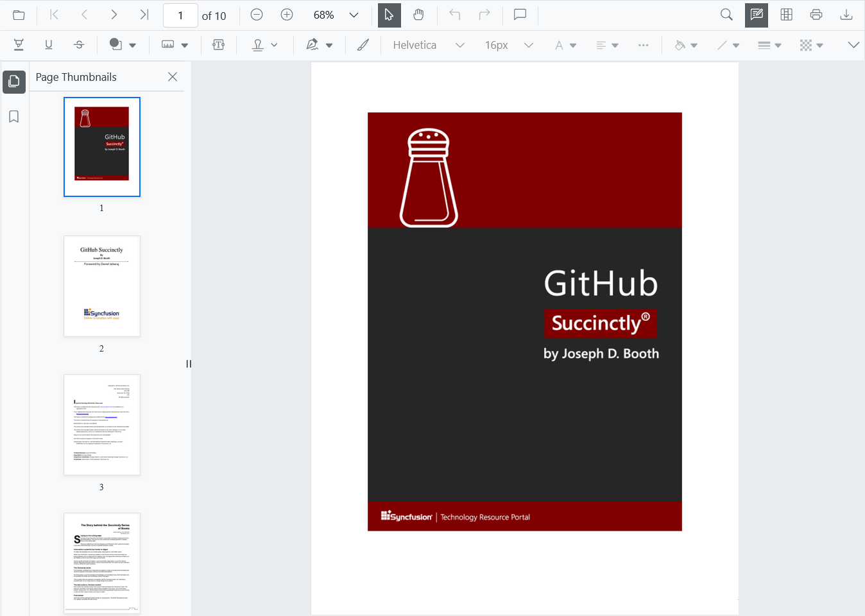Undo the last action

tap(455, 15)
